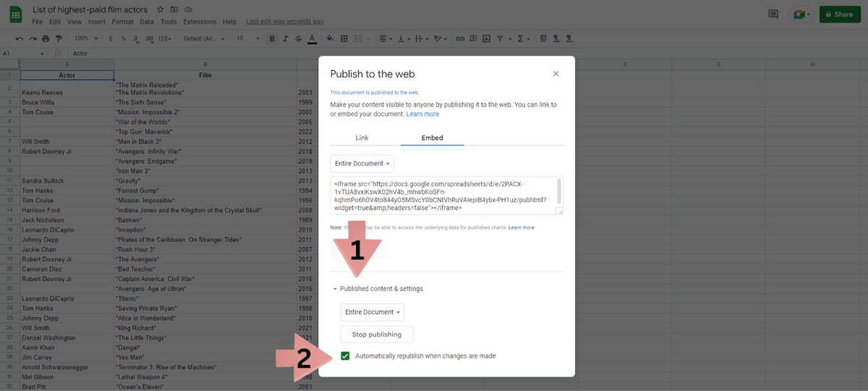
Task: Click the Print icon in toolbar
Action: [x=46, y=38]
